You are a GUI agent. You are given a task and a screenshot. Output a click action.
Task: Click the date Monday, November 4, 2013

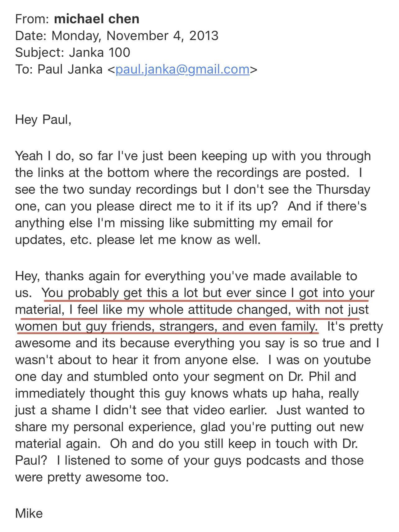(135, 36)
